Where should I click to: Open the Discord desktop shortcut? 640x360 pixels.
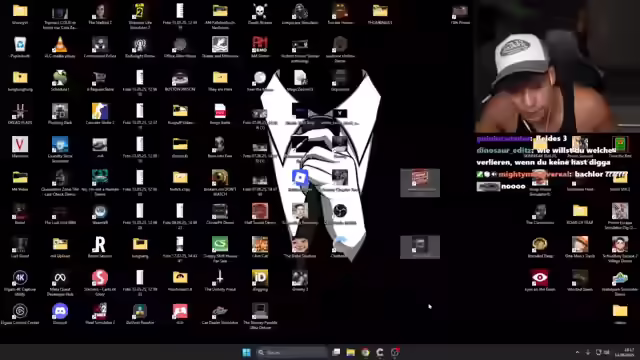pos(60,311)
